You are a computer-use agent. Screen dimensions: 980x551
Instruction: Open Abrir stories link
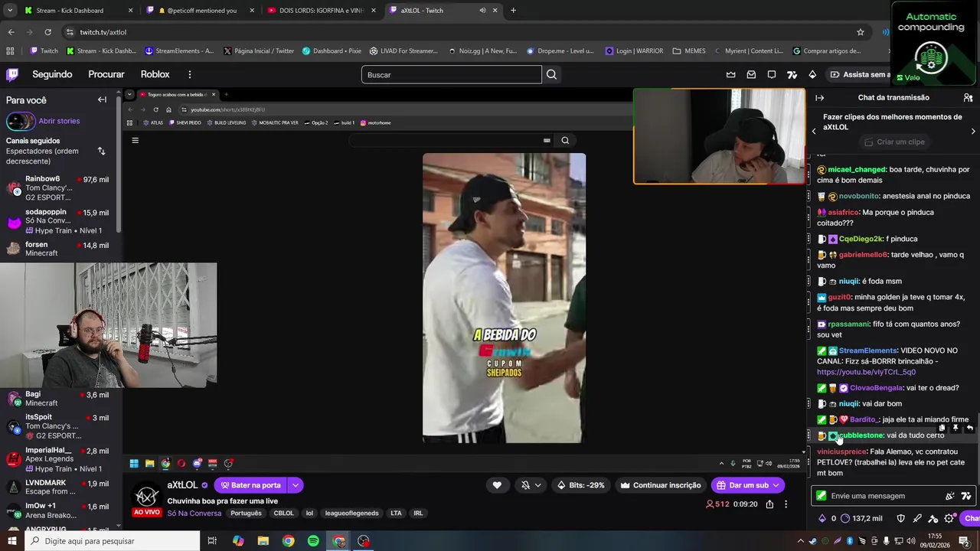point(59,121)
